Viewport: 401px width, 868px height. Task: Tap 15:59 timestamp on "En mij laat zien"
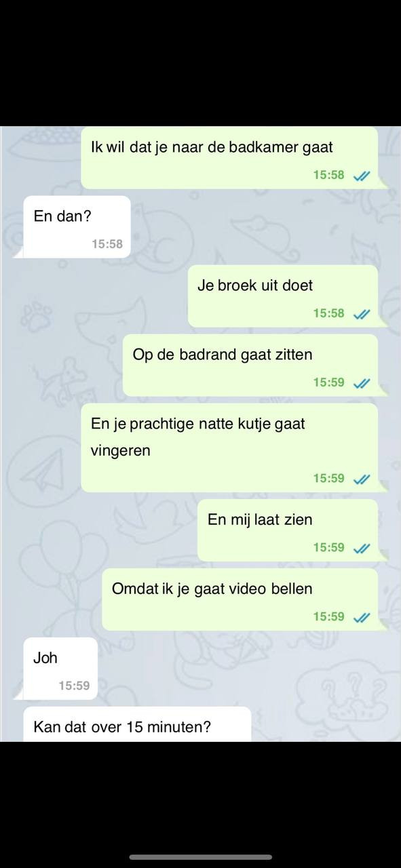328,547
